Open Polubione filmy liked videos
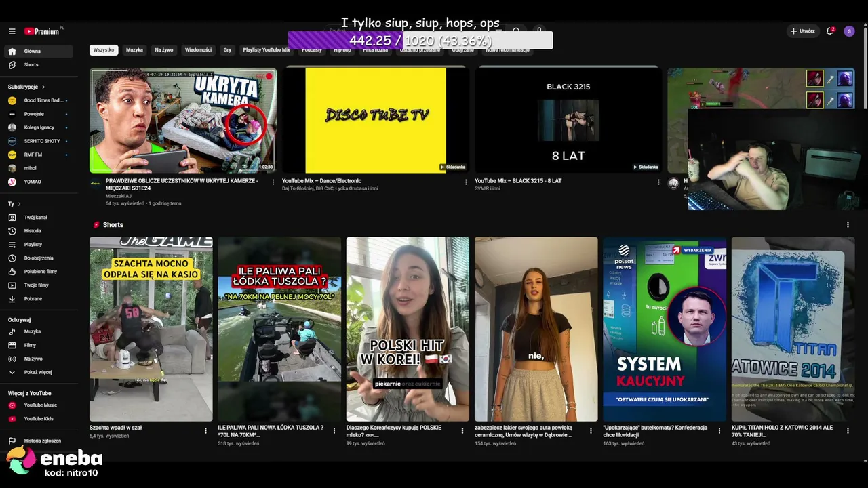Screen dimensions: 868x488 (x=39, y=272)
